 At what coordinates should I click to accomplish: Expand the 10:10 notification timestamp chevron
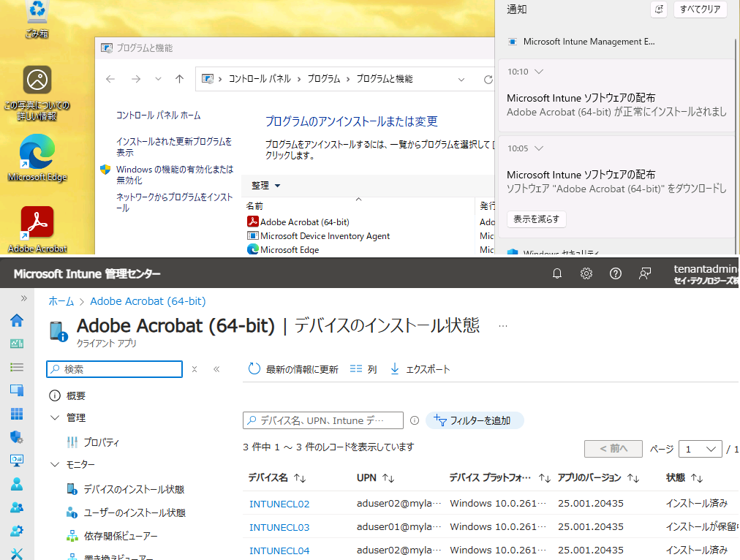click(538, 72)
